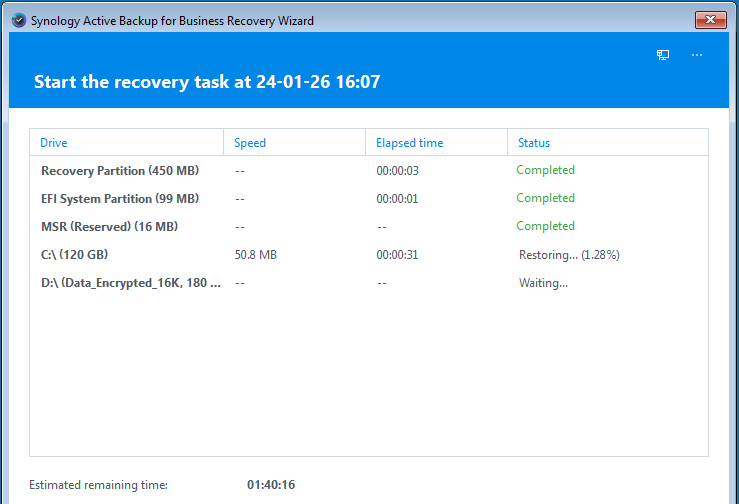Click the recovery task start heading
The height and width of the screenshot is (504, 739).
coord(207,82)
